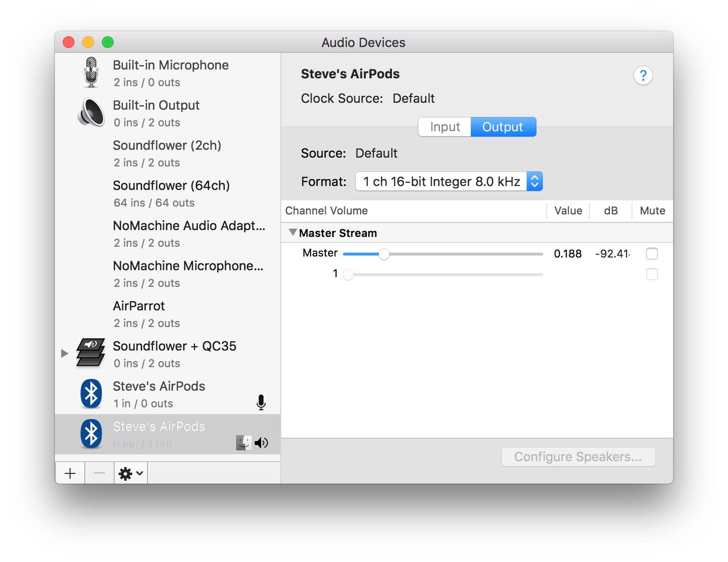Viewport: 728px width, 562px height.
Task: Open the gear action menu
Action: tap(131, 473)
